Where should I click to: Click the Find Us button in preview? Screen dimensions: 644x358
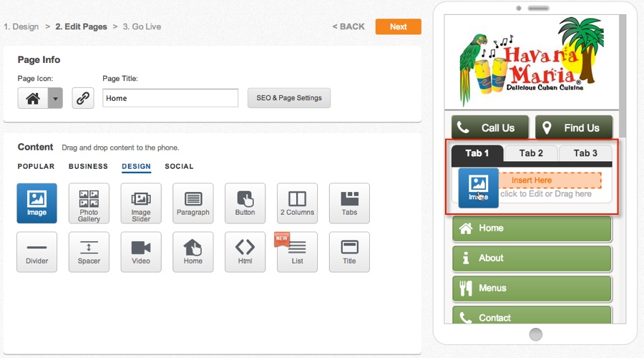pyautogui.click(x=574, y=127)
